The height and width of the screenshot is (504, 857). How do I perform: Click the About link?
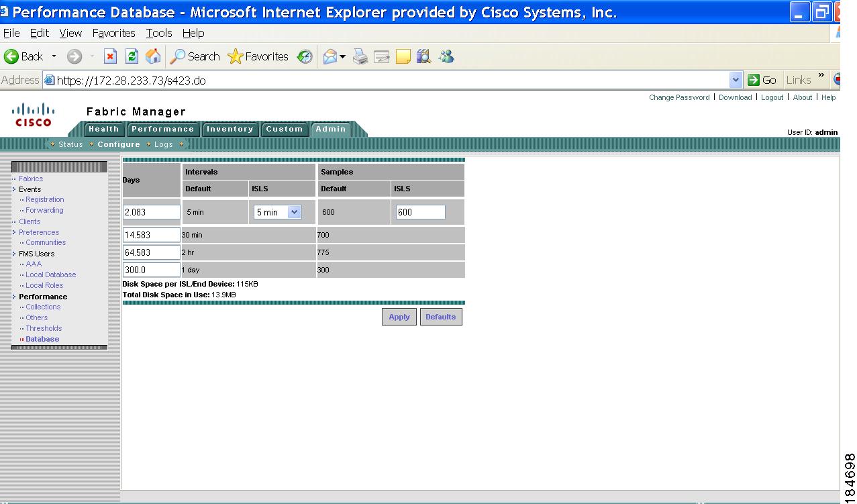point(803,97)
